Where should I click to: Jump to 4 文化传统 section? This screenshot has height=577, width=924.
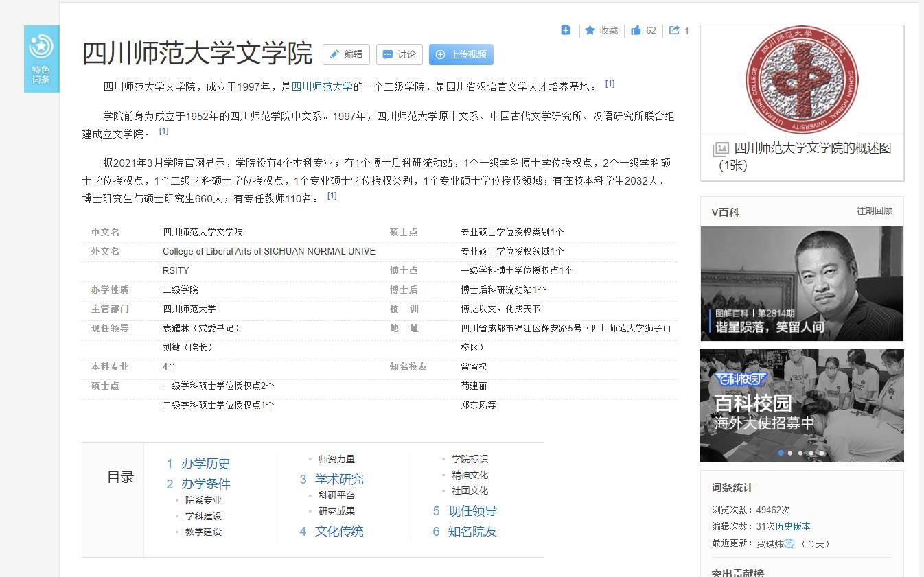[332, 531]
